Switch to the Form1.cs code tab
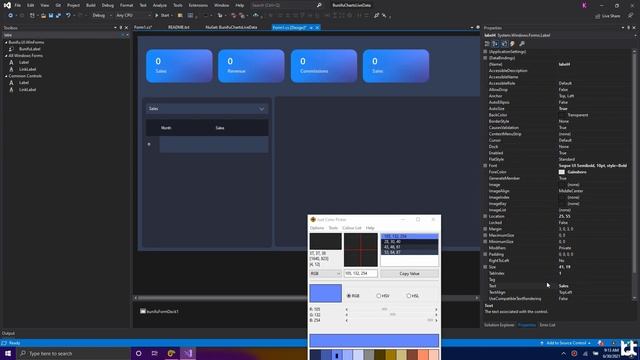 pos(143,27)
